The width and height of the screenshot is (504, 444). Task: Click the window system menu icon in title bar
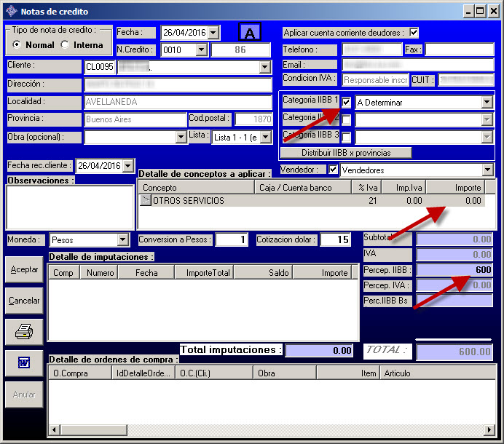point(10,11)
